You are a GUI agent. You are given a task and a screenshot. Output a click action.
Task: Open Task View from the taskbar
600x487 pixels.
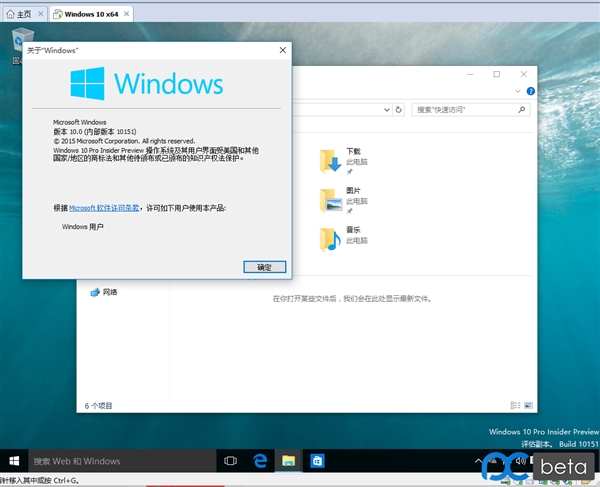coord(231,461)
